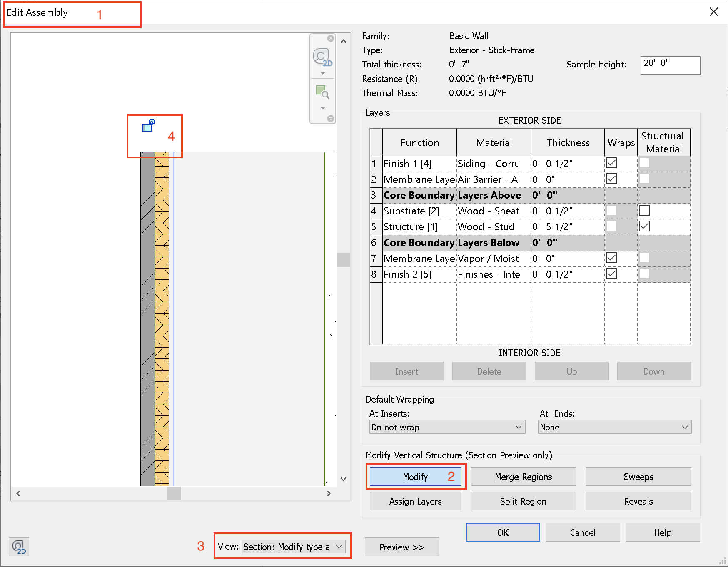Click the thickness cell of Structure [1]
Viewport: 728px width, 567px height.
tap(568, 227)
